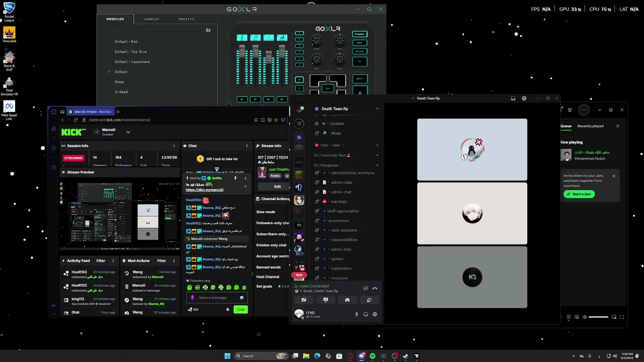644x362 pixels.
Task: Click the GoXLR bleep button
Action: click(360, 78)
